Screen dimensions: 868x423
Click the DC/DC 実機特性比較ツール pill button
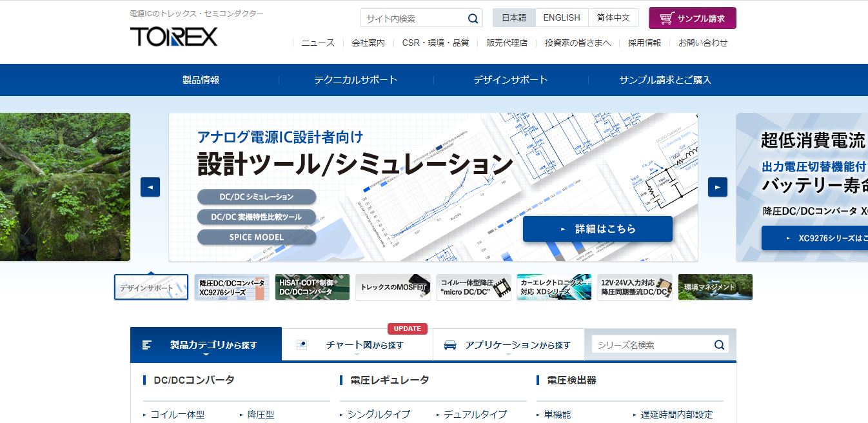pos(257,217)
